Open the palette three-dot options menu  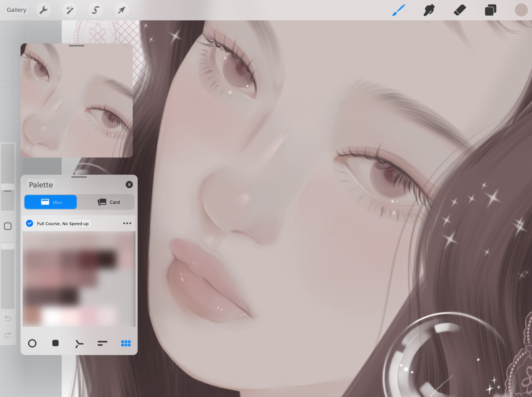pos(127,223)
